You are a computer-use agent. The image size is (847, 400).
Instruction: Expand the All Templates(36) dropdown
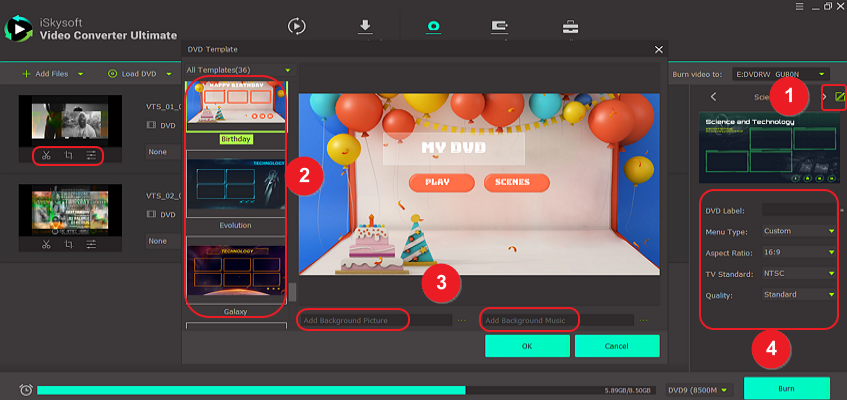[x=288, y=71]
